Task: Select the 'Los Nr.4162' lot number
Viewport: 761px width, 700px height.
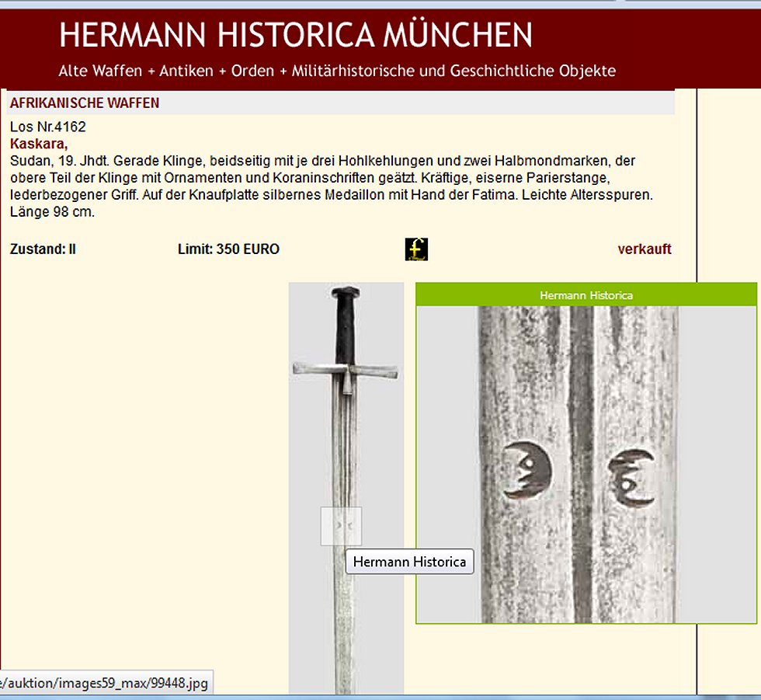Action: coord(47,127)
